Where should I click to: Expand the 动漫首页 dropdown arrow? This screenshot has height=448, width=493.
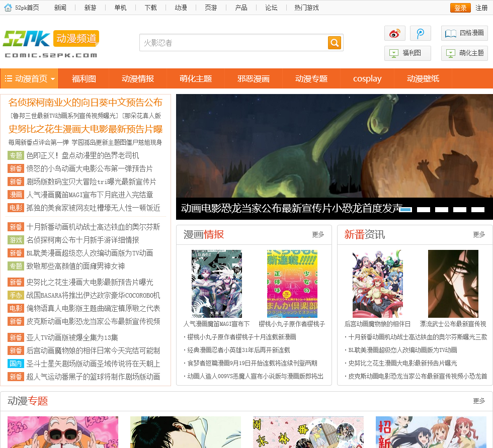[53, 79]
